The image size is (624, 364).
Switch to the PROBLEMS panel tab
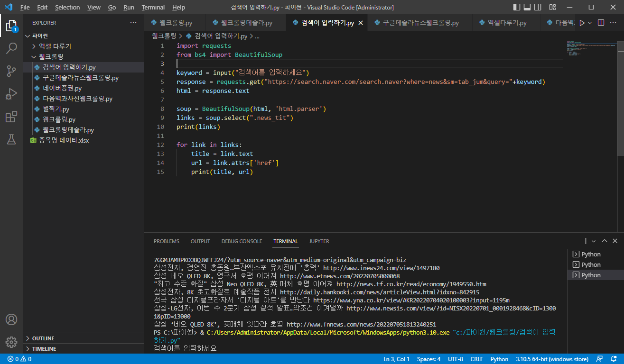click(167, 241)
